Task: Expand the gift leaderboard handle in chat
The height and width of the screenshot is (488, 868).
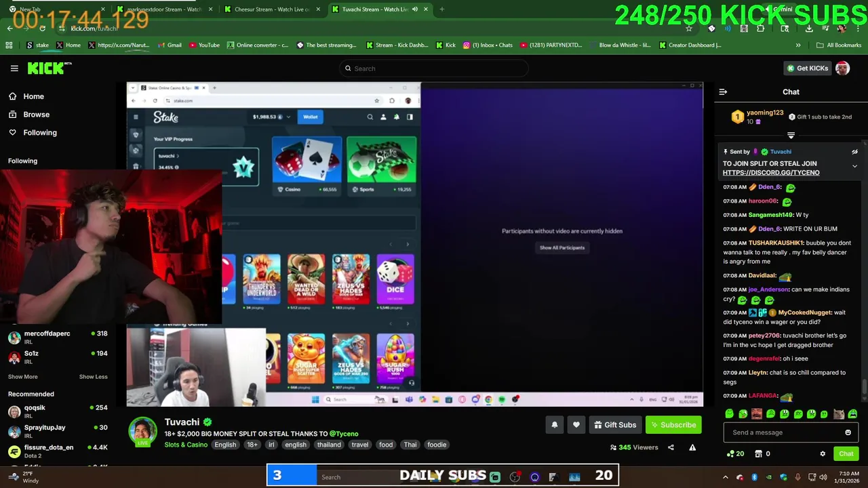Action: coord(791,136)
